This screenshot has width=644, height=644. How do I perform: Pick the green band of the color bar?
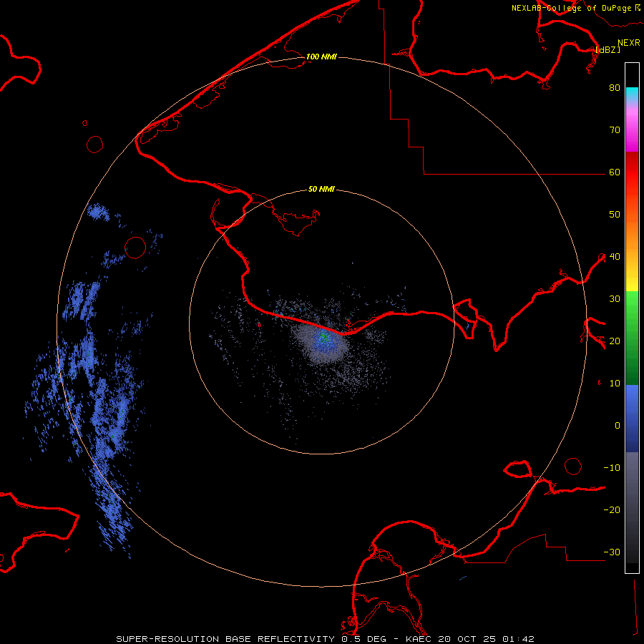click(x=632, y=338)
